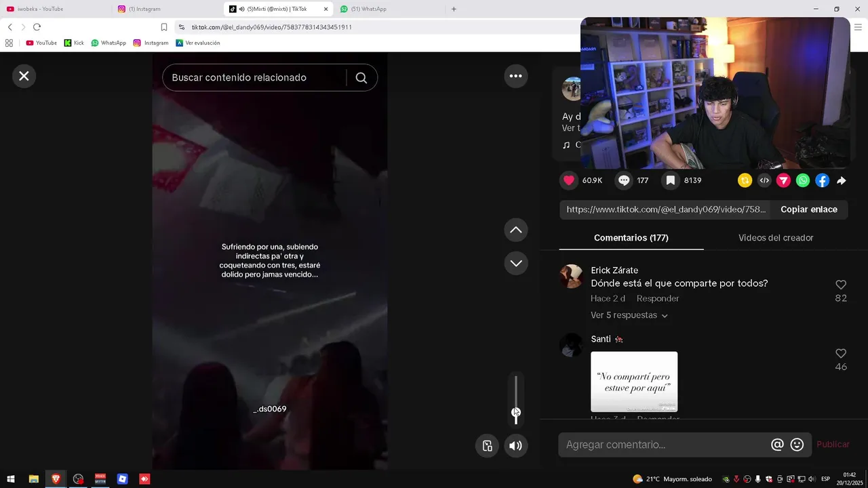Send to friends via red paper-plane icon

pos(783,180)
